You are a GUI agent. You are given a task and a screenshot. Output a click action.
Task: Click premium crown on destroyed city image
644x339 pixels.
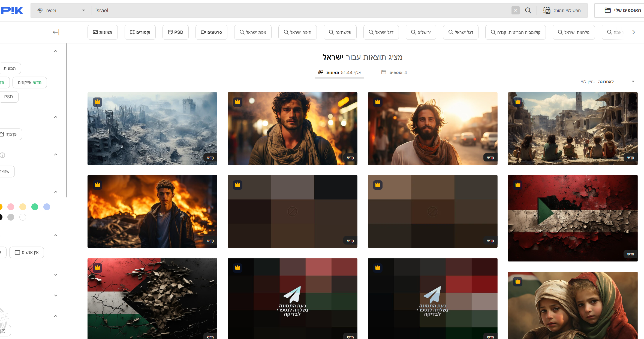click(x=98, y=102)
